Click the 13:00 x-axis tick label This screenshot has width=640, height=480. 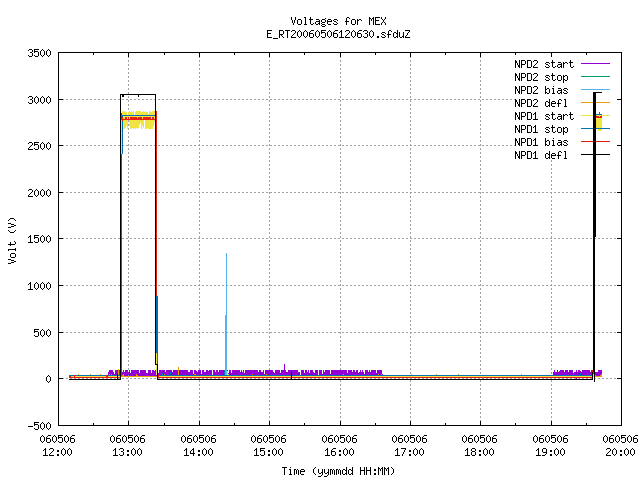point(127,452)
